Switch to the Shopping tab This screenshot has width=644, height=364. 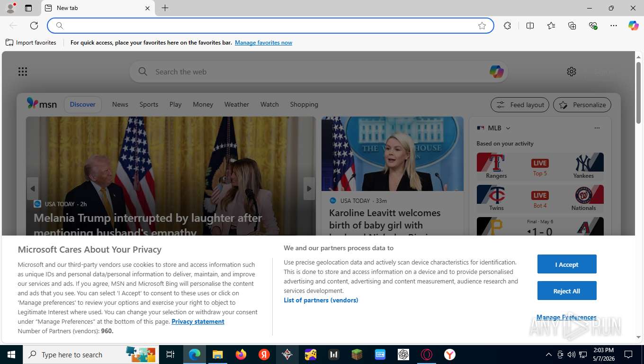coord(304,104)
